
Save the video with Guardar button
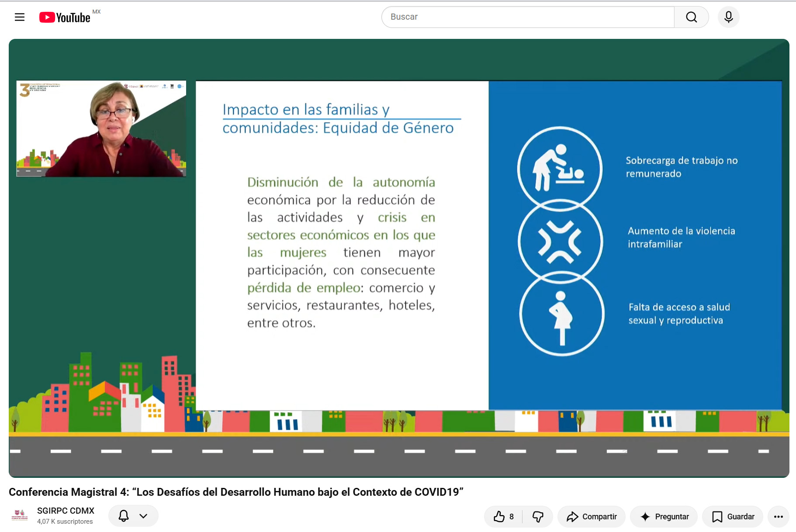pyautogui.click(x=733, y=517)
